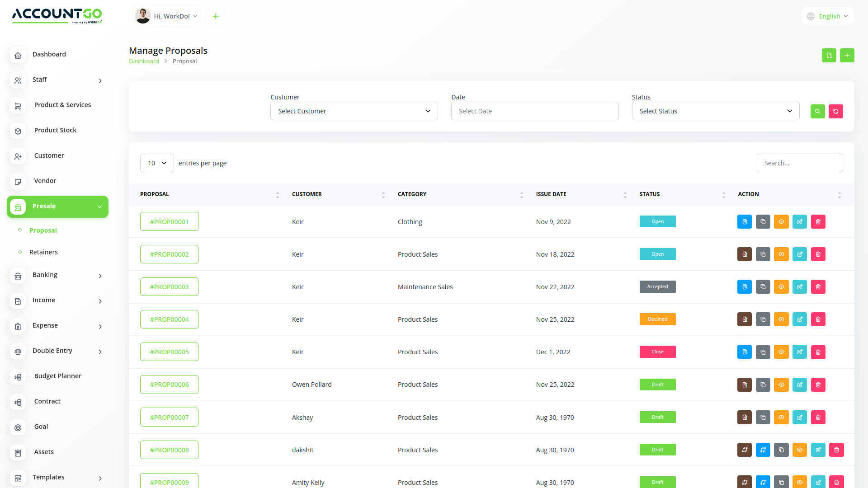Reset filters with the red refresh icon

835,111
